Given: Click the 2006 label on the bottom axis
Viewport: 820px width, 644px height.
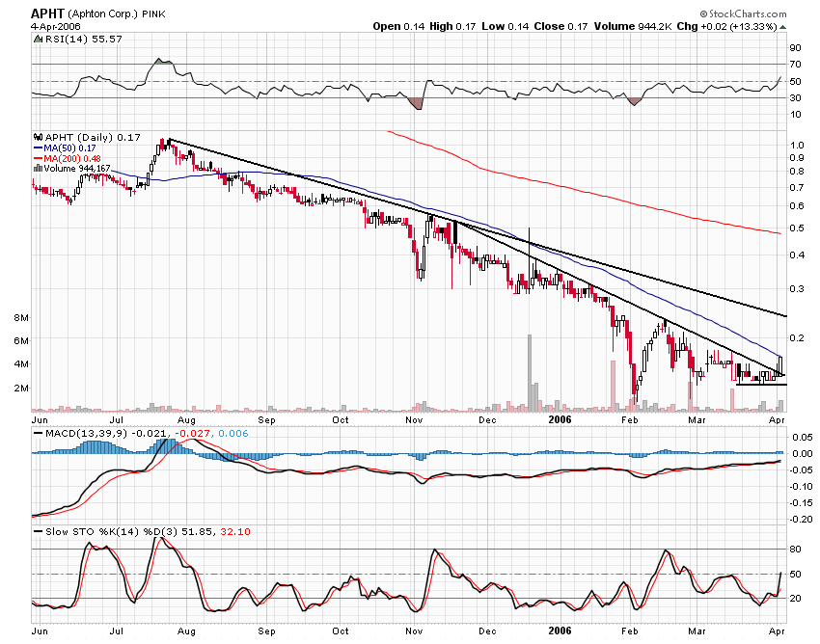Looking at the screenshot, I should [560, 631].
